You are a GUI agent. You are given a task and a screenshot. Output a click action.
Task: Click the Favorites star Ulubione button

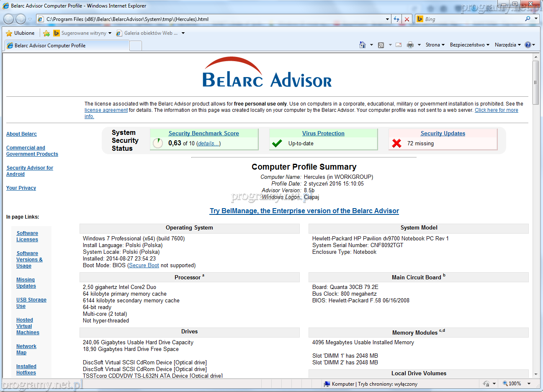pyautogui.click(x=20, y=33)
